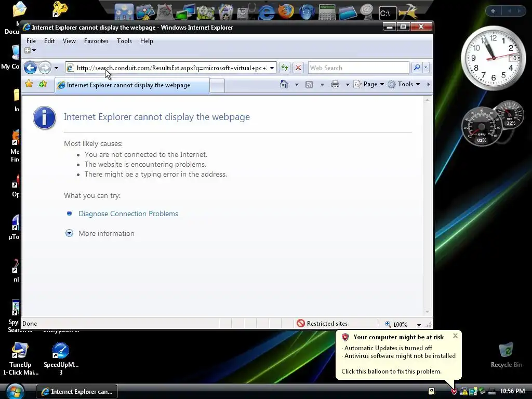
Task: Click the CPU meter gadget
Action: point(481,127)
